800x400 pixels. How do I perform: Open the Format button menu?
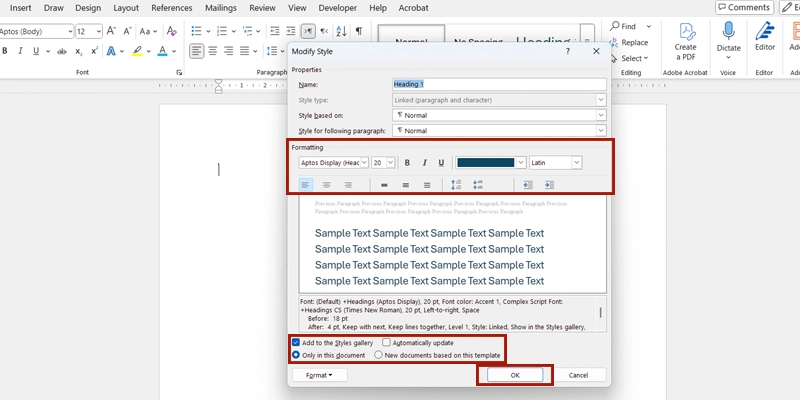pyautogui.click(x=319, y=375)
